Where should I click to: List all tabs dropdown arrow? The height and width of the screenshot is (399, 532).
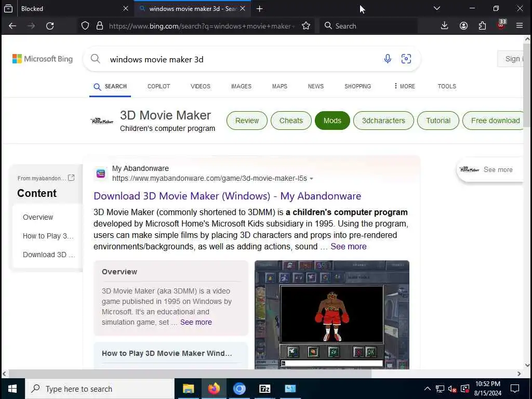[x=436, y=8]
